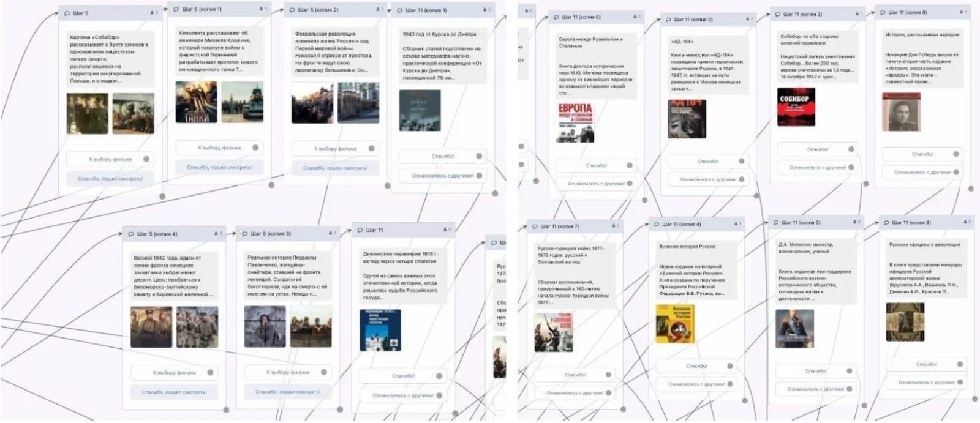Click chat bubble icon of Шаг 11 (копия 3)
Screen dimensions: 980x423
point(668,20)
